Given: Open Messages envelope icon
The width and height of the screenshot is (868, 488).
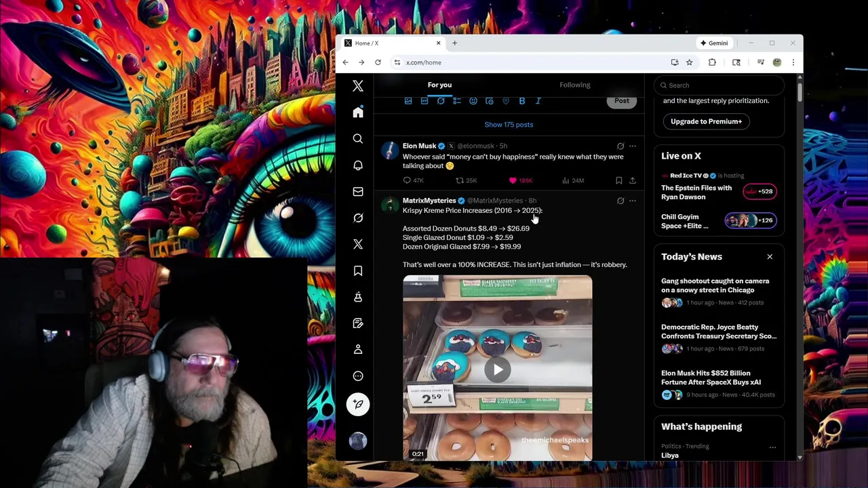Looking at the screenshot, I should click(x=358, y=192).
